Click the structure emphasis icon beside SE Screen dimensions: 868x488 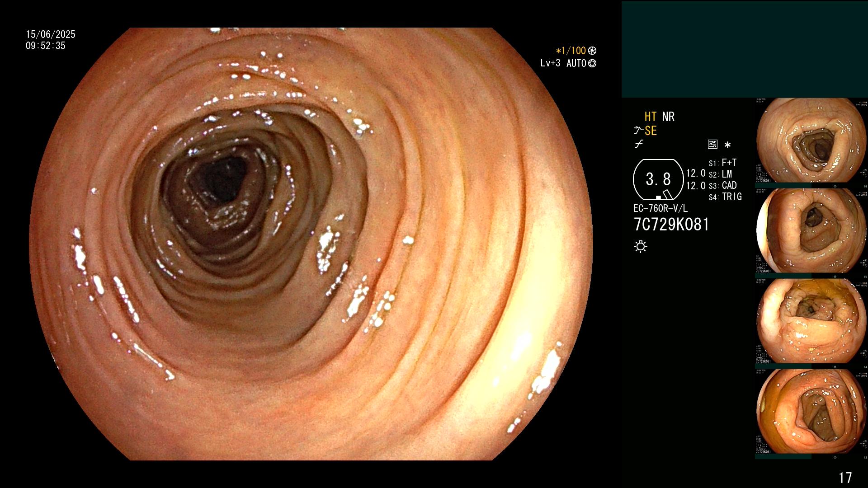point(638,131)
